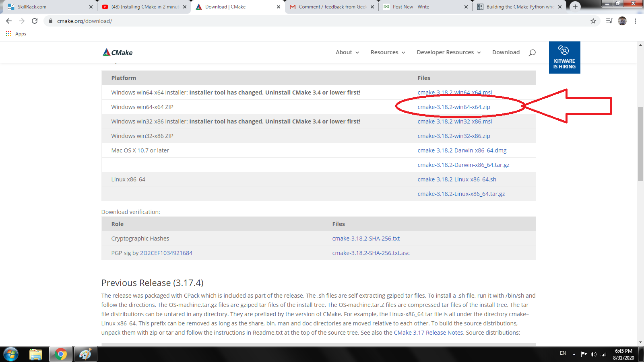The height and width of the screenshot is (362, 644).
Task: Click the CMake logo in site header
Action: coord(118,52)
